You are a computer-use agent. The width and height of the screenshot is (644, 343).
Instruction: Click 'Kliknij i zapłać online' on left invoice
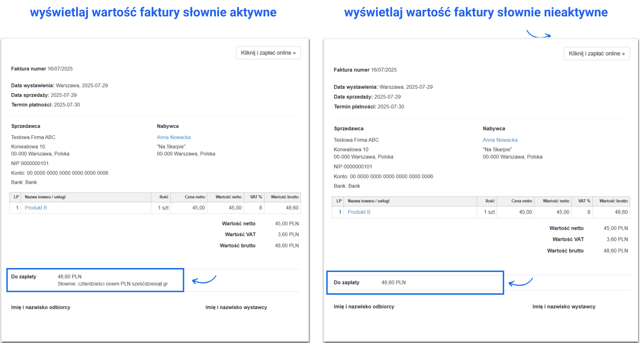click(x=268, y=53)
